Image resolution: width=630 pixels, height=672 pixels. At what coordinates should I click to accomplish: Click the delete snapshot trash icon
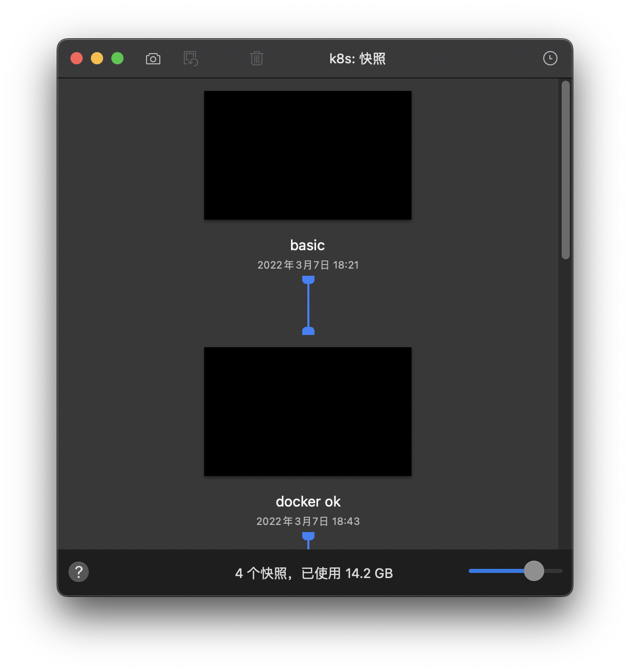click(257, 59)
